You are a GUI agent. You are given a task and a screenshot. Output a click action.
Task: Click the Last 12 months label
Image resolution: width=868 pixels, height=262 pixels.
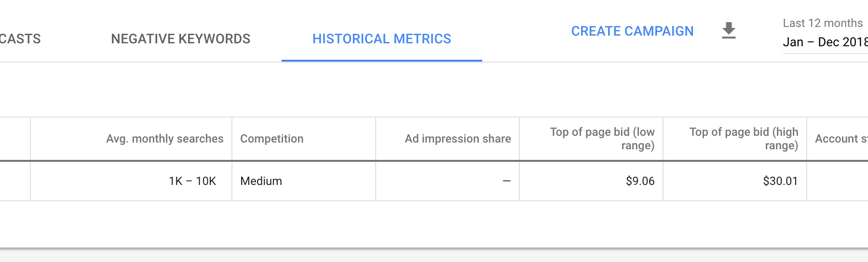coord(823,23)
